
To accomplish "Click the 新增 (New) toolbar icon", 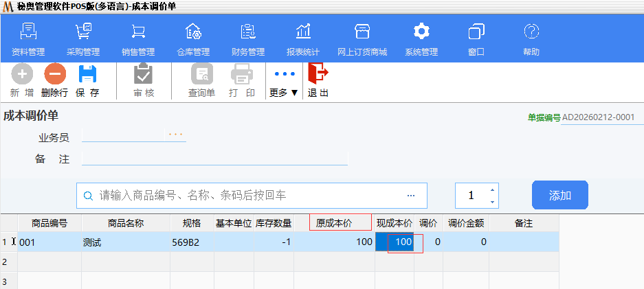I will tap(22, 75).
